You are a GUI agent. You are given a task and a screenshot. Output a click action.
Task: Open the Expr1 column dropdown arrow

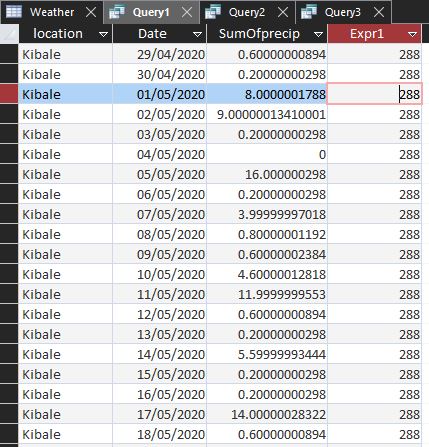point(412,34)
